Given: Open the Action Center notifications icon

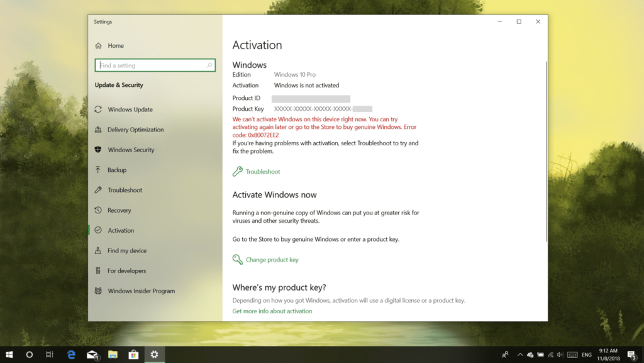Looking at the screenshot, I should click(631, 355).
